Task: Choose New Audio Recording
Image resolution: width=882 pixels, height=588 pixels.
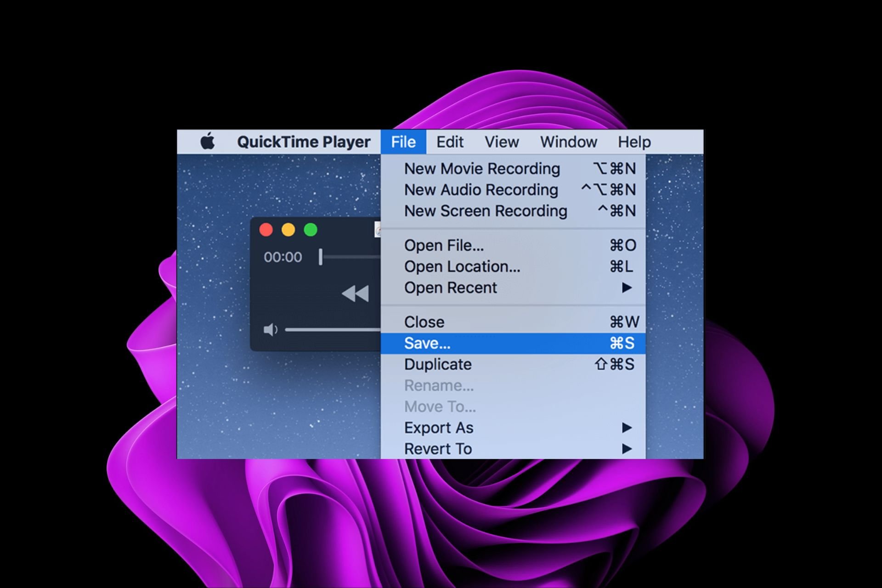Action: pos(513,190)
